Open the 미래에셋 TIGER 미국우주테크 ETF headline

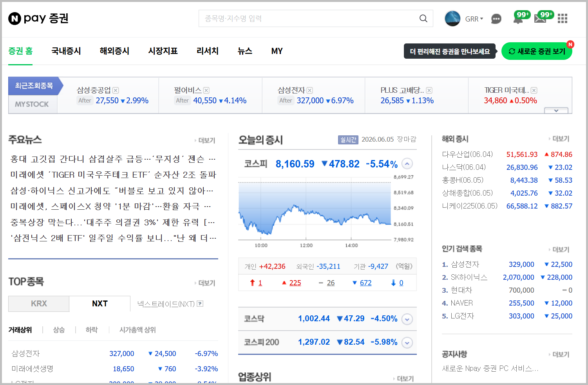113,175
